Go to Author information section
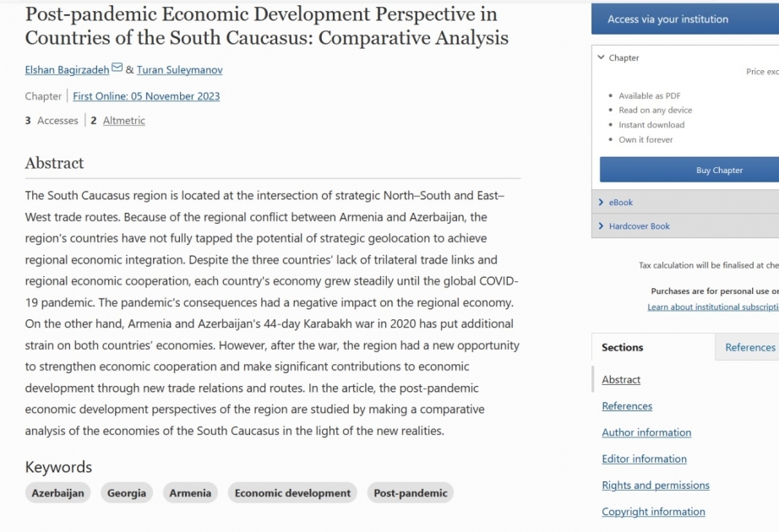 click(646, 432)
